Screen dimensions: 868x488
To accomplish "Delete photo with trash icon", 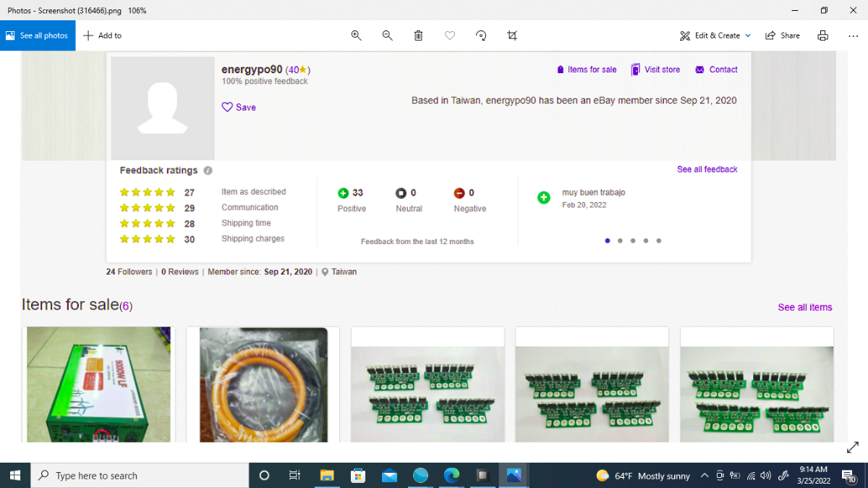I will click(418, 35).
